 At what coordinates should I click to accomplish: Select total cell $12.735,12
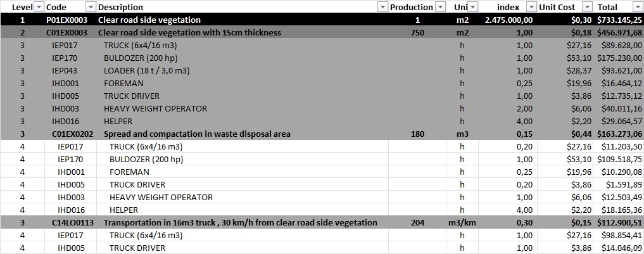click(x=622, y=96)
